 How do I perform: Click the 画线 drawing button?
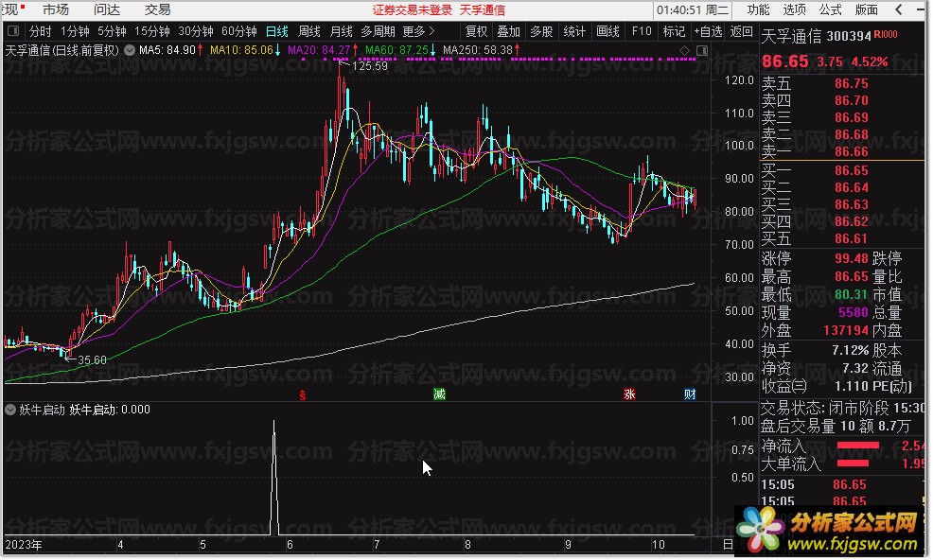pos(608,31)
